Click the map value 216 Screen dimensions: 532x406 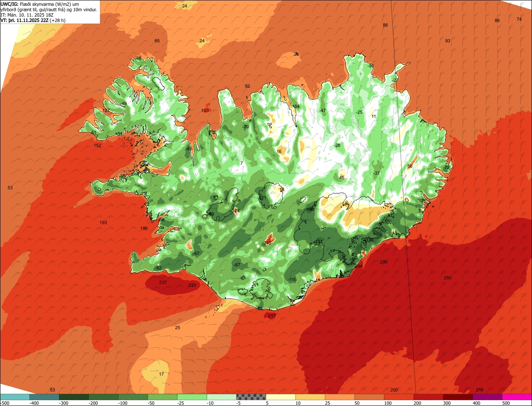[x=480, y=390]
